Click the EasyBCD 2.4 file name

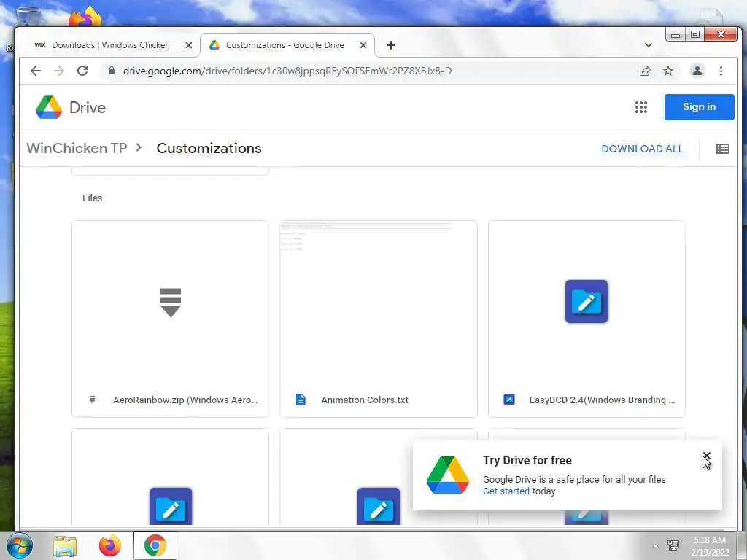tap(602, 400)
